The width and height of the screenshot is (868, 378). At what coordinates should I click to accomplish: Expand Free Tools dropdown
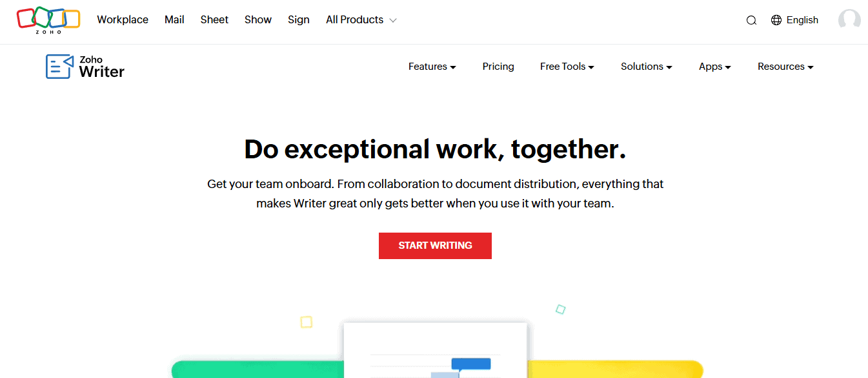click(x=567, y=67)
